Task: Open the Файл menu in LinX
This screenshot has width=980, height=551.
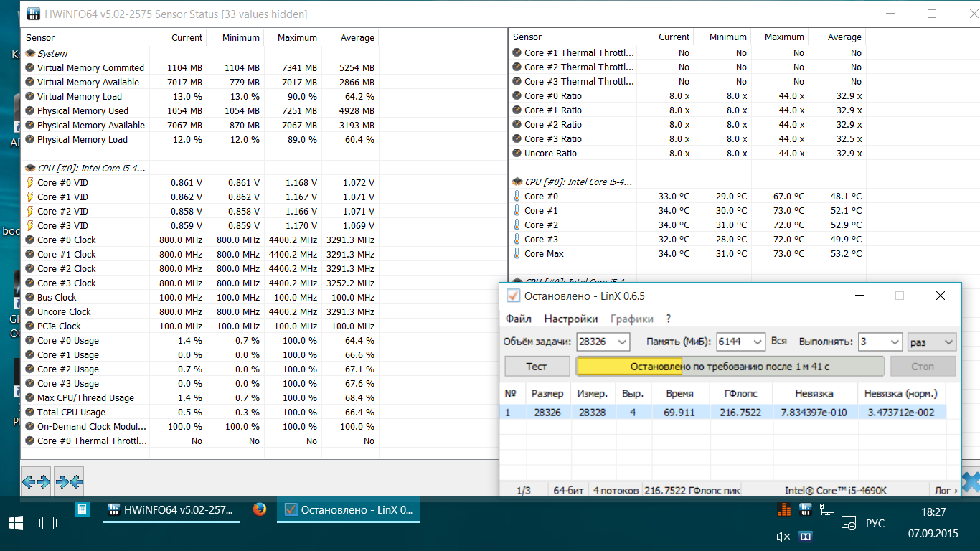Action: coord(519,319)
